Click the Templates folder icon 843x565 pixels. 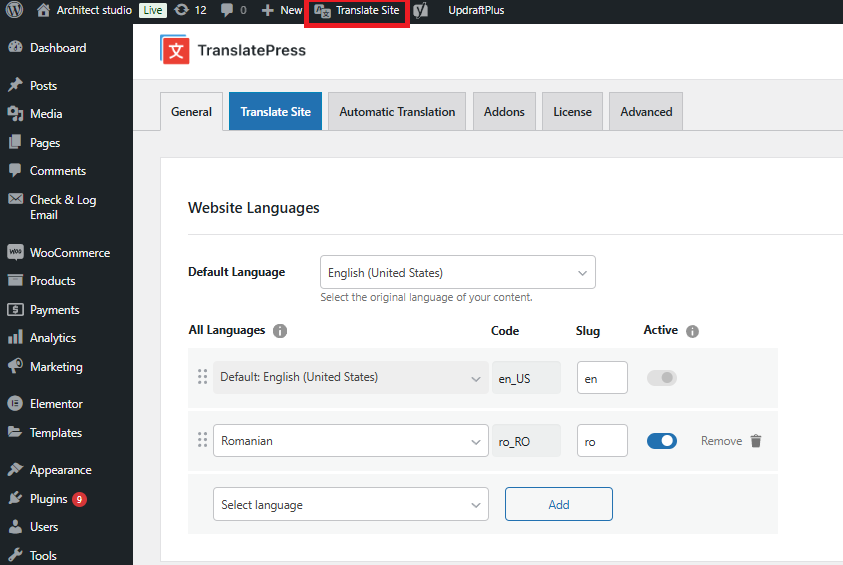click(x=16, y=432)
